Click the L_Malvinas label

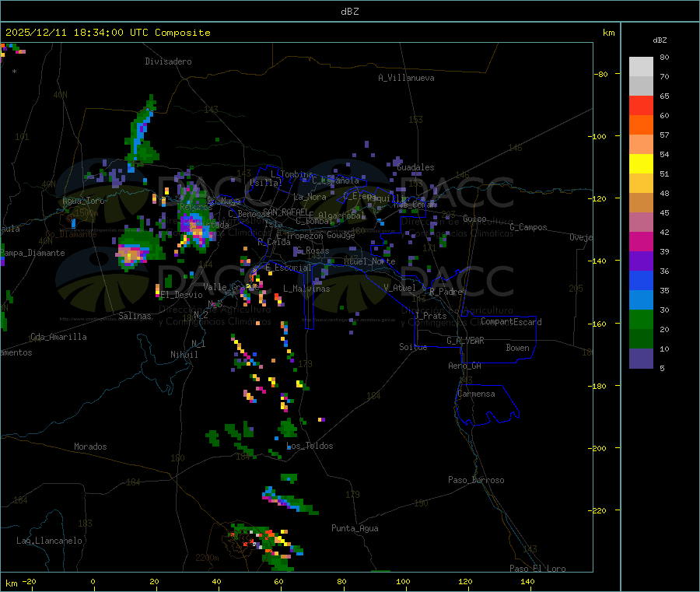[306, 289]
